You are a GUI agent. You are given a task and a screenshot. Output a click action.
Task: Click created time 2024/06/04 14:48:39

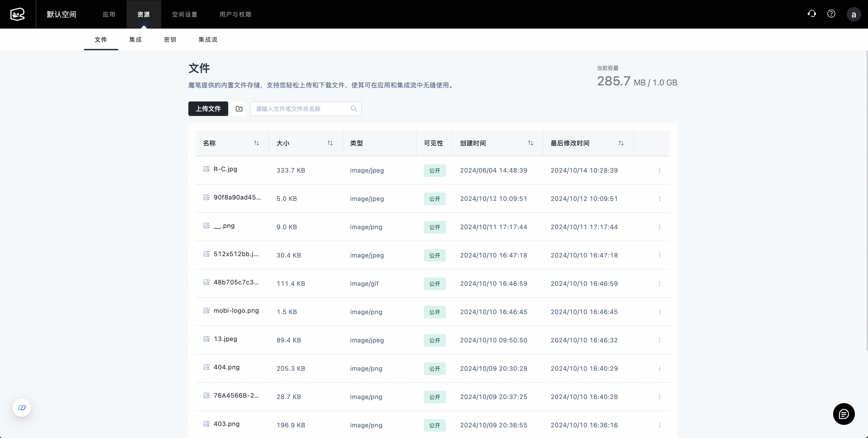(494, 170)
